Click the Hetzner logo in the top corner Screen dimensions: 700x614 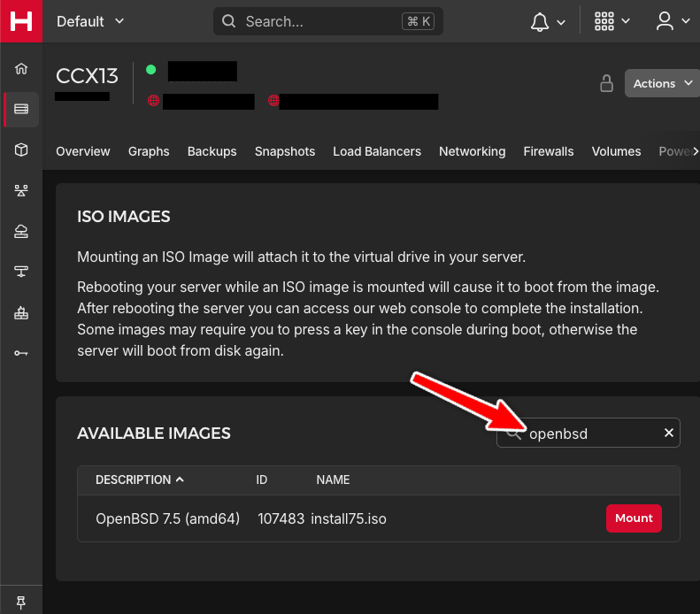(21, 21)
